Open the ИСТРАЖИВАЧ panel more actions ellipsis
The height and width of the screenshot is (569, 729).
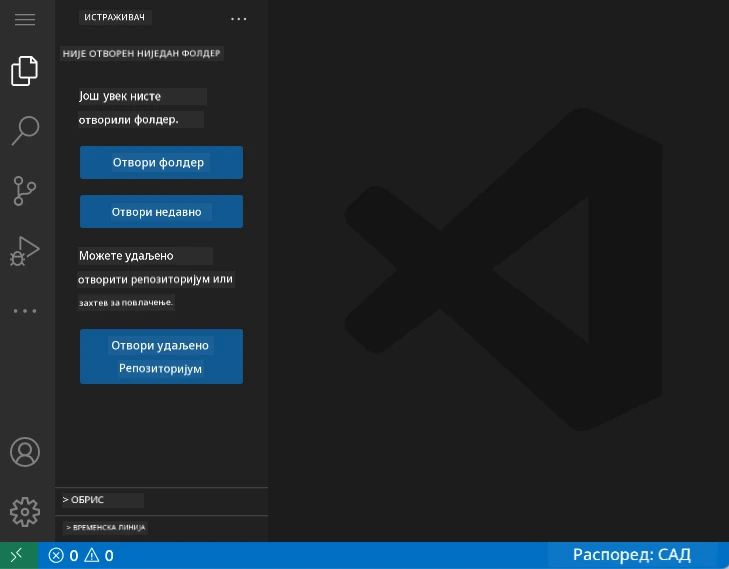pos(239,19)
